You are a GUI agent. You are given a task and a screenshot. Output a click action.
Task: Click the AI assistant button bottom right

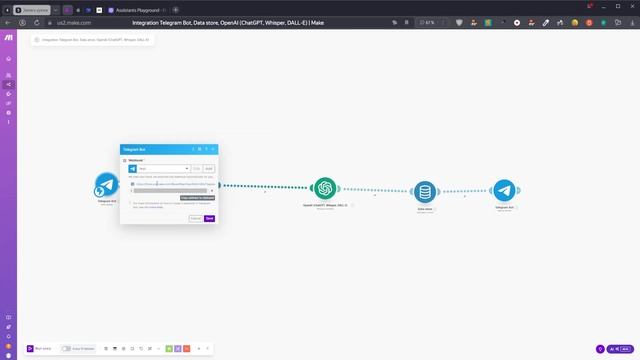[620, 349]
